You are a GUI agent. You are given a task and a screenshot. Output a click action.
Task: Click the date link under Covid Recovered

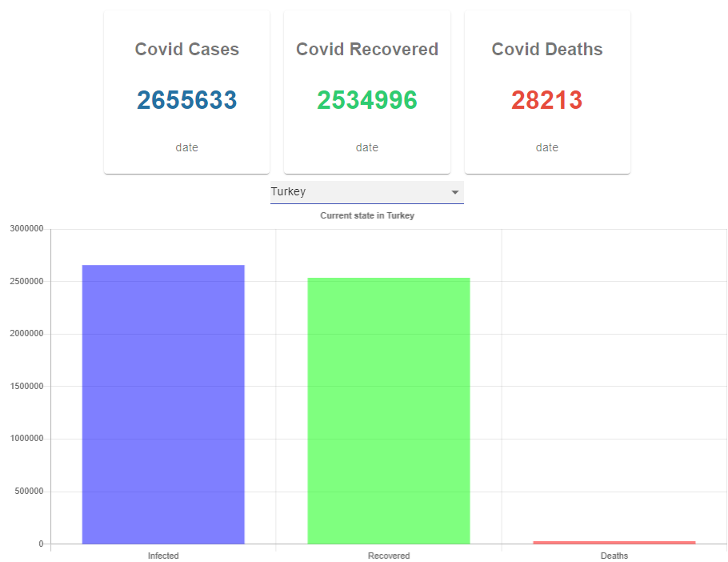coord(366,147)
